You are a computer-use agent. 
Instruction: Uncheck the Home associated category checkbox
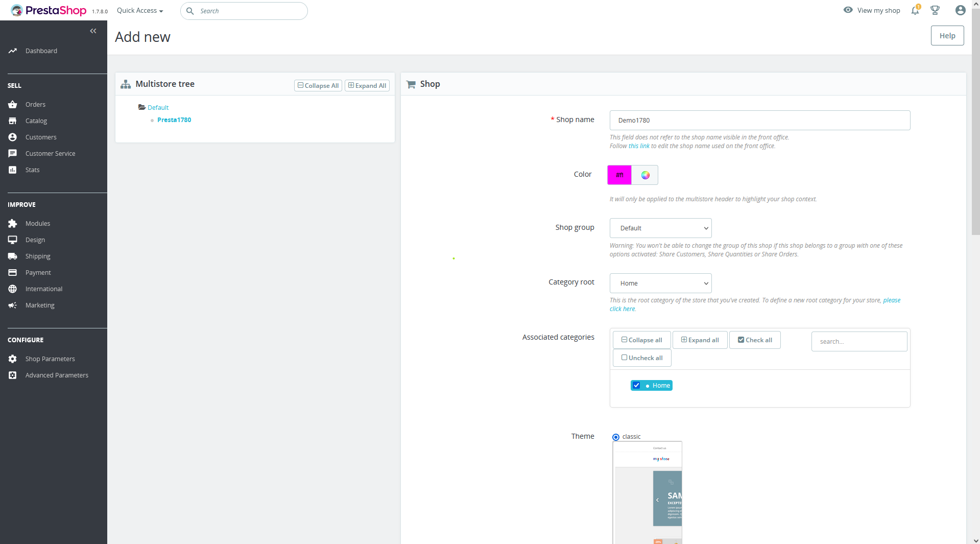click(636, 385)
